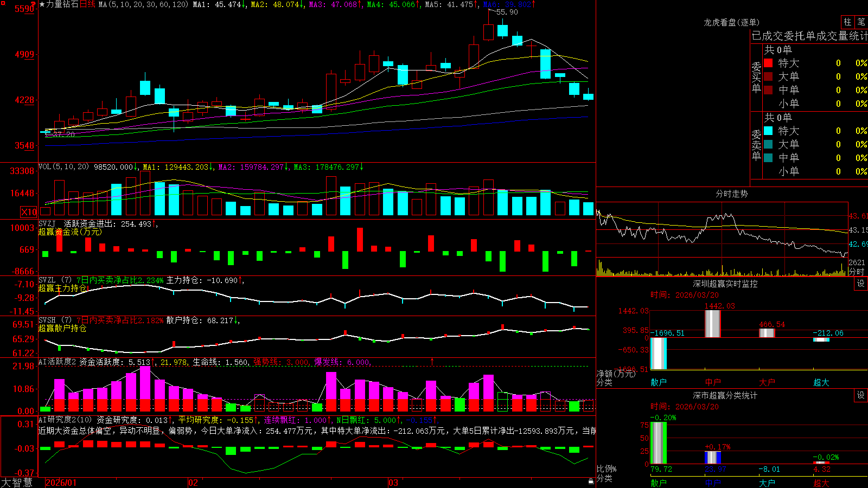Click the 深圳超赢实时监控 panel title
This screenshot has height=488, width=868.
725,284
